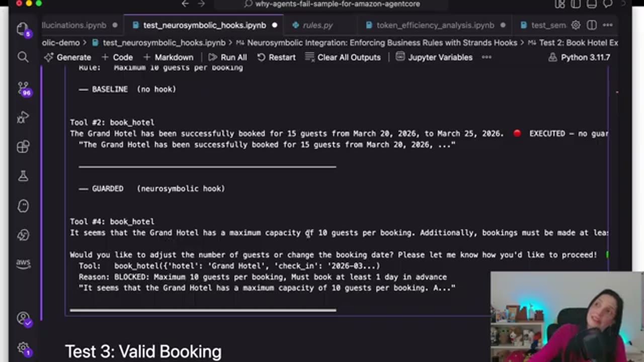Toggle the primary sidebar layout button
Image resolution: width=644 pixels, height=362 pixels.
click(575, 4)
